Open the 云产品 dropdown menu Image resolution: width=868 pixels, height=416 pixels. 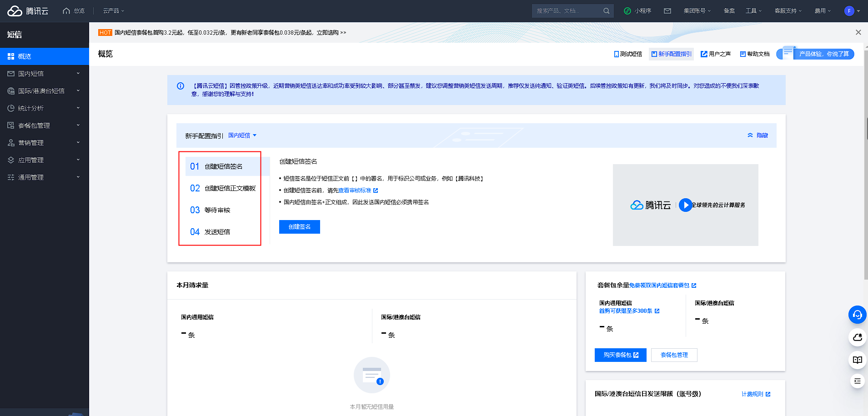(x=113, y=11)
